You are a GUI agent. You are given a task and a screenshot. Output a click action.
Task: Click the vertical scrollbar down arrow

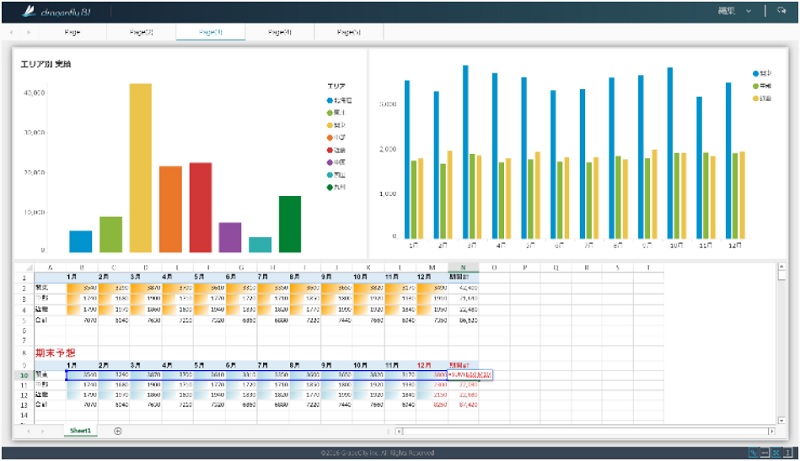[x=782, y=420]
